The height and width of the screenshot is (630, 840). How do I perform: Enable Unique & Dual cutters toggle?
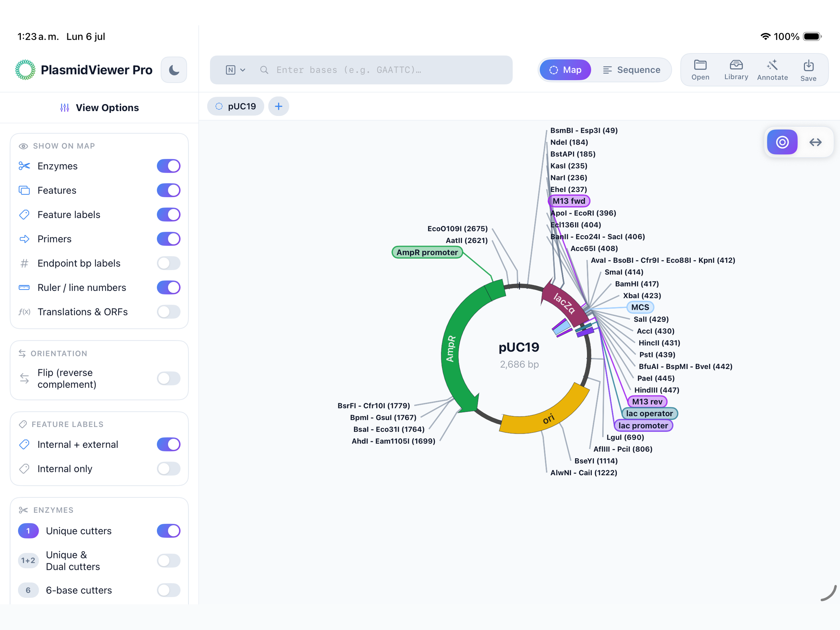pos(168,560)
